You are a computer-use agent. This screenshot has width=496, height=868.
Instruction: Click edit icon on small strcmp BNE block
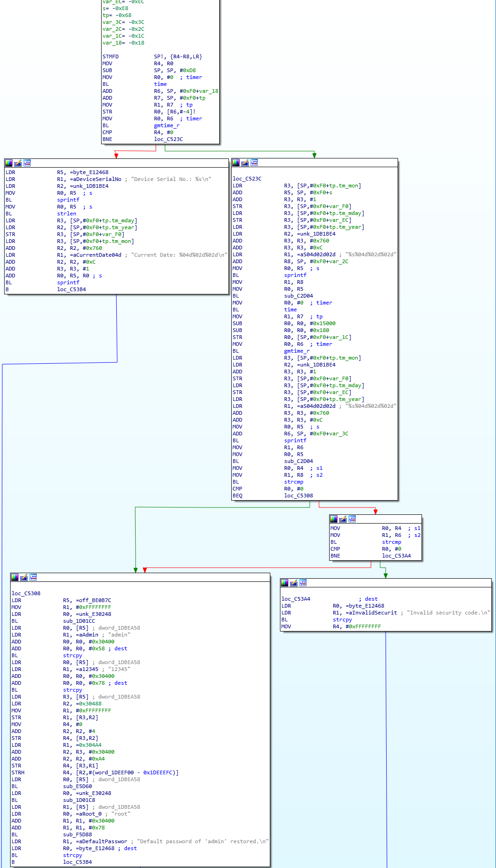click(x=343, y=519)
